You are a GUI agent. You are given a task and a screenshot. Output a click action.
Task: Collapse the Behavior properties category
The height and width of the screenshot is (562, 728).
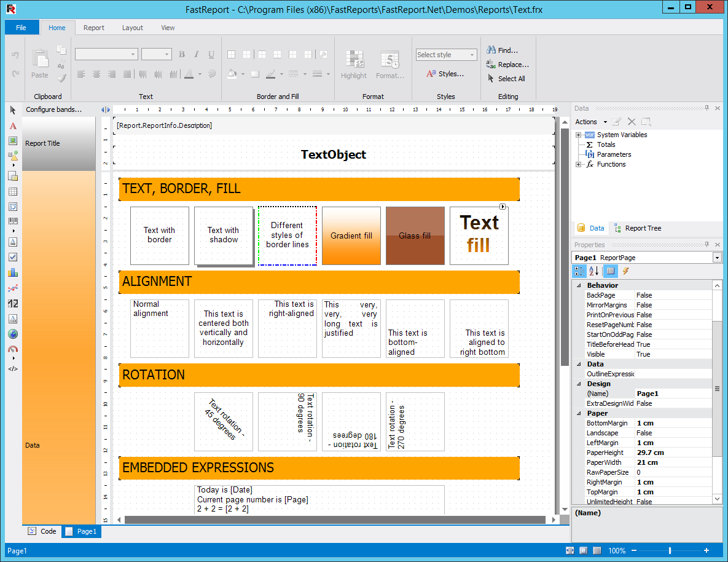(579, 285)
